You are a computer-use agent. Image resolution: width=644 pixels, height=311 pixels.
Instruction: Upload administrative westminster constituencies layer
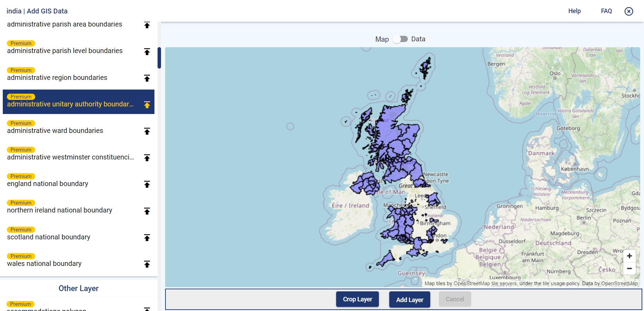(x=147, y=158)
